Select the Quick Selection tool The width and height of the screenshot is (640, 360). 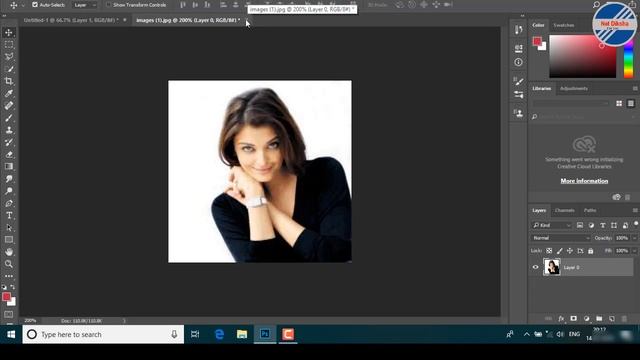point(9,69)
